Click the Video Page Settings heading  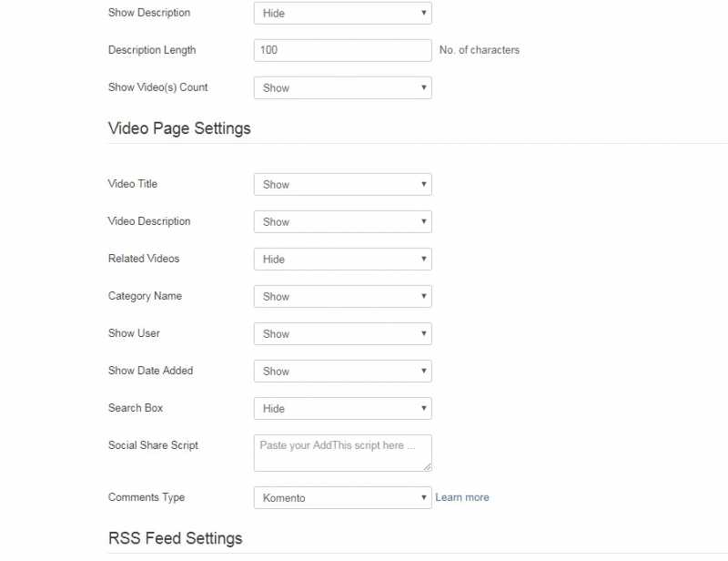(x=179, y=128)
